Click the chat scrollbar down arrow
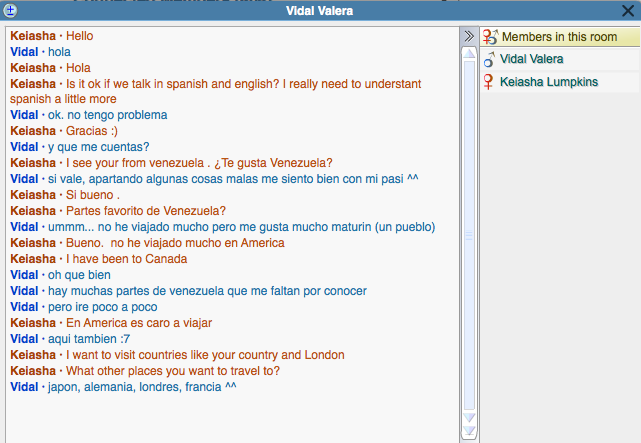Screen dimensions: 641x443 coord(468,417)
